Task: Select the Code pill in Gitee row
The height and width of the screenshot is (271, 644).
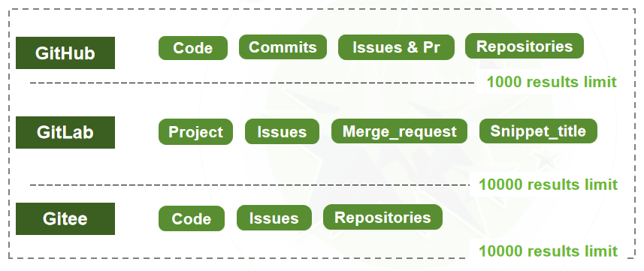Action: click(192, 218)
